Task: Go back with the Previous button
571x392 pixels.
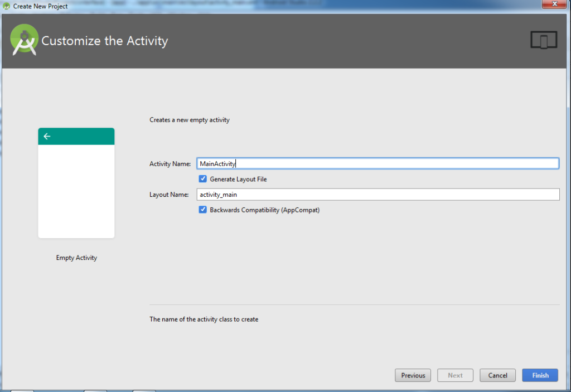Action: pos(413,375)
